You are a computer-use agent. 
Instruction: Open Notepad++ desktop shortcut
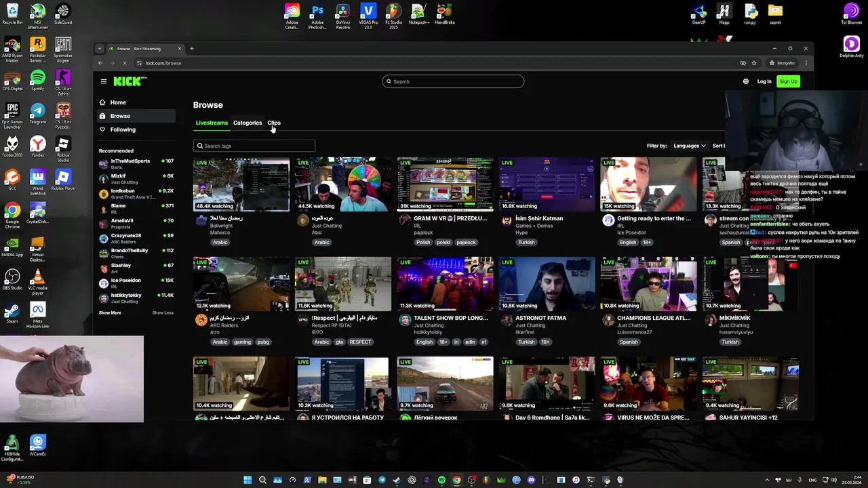(x=419, y=14)
